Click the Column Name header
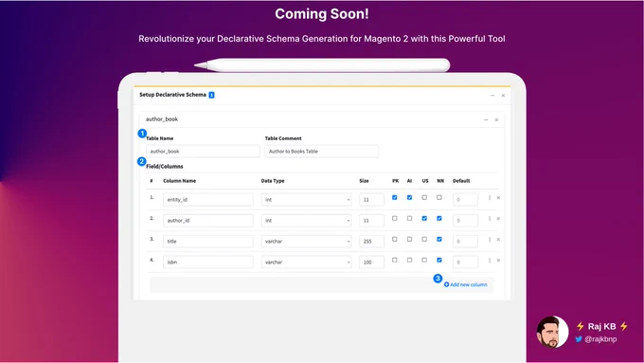Screen dimensions: 644x363 pyautogui.click(x=180, y=181)
